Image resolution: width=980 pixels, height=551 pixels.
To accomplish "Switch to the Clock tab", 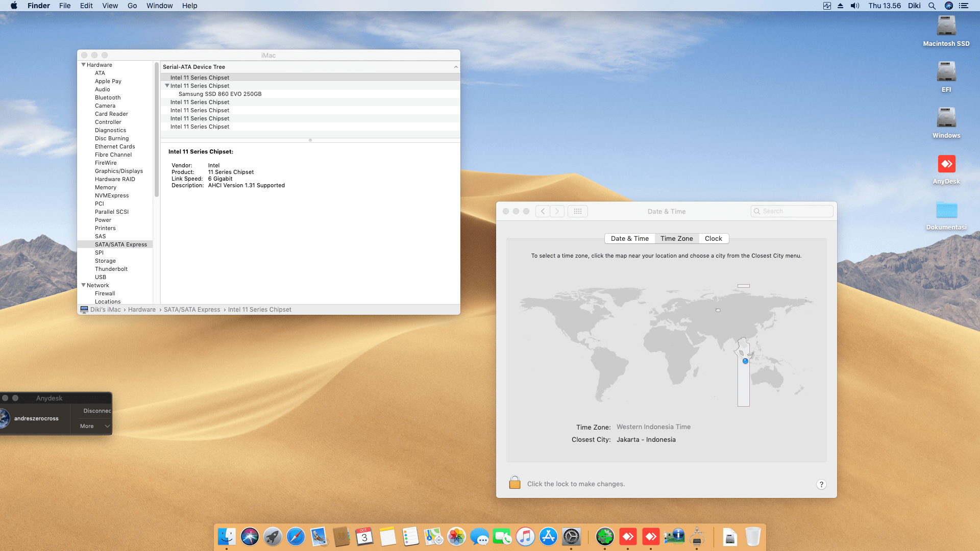I will (713, 238).
